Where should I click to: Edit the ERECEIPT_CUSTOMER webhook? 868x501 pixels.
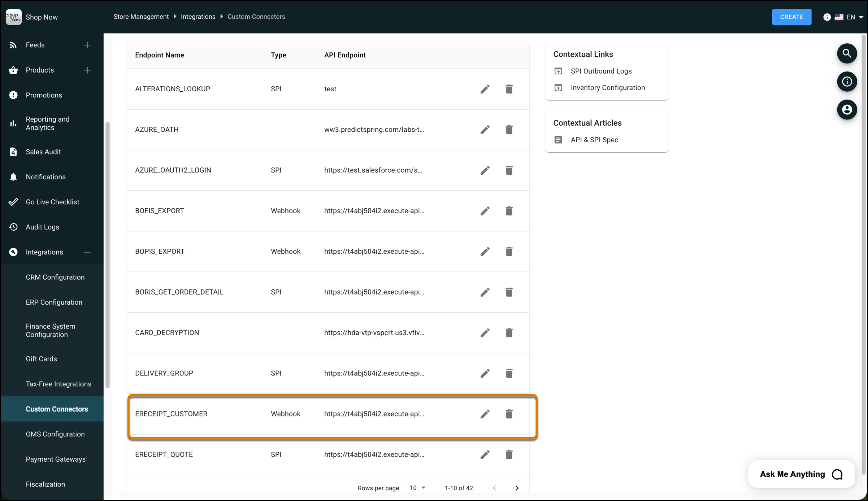click(x=485, y=414)
